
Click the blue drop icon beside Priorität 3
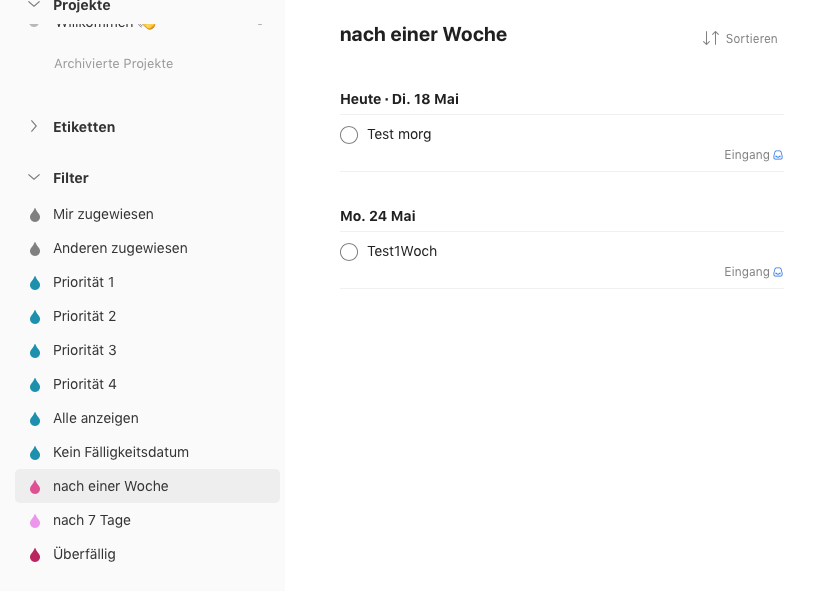click(x=35, y=351)
